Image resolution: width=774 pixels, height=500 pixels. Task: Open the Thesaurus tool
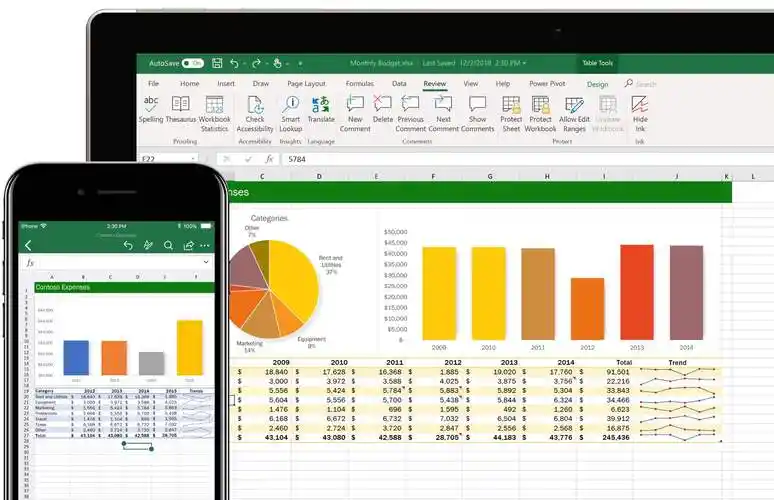click(181, 106)
